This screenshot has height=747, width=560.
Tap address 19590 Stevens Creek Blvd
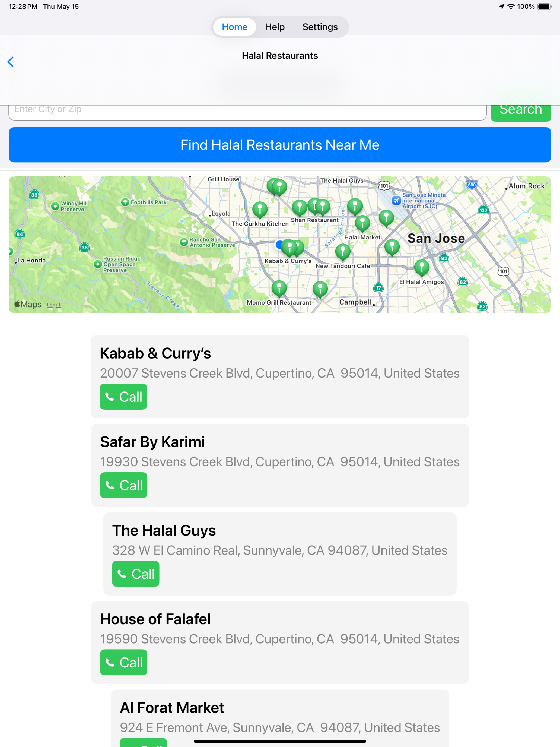(x=280, y=639)
